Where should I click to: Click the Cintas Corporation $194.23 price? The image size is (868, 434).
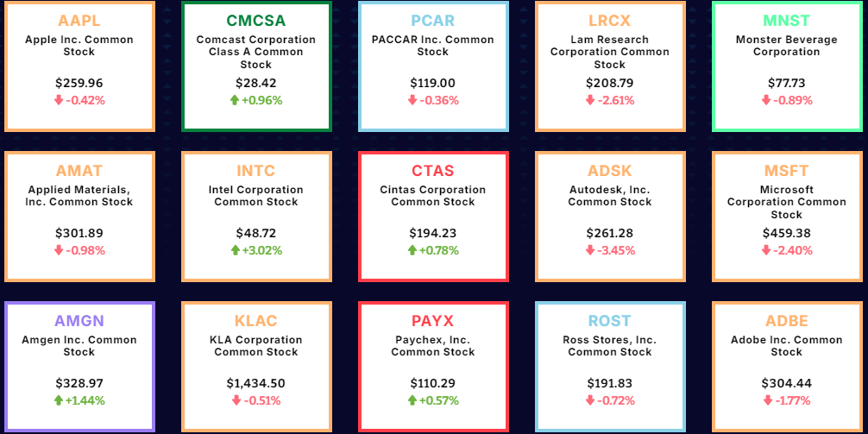tap(432, 233)
